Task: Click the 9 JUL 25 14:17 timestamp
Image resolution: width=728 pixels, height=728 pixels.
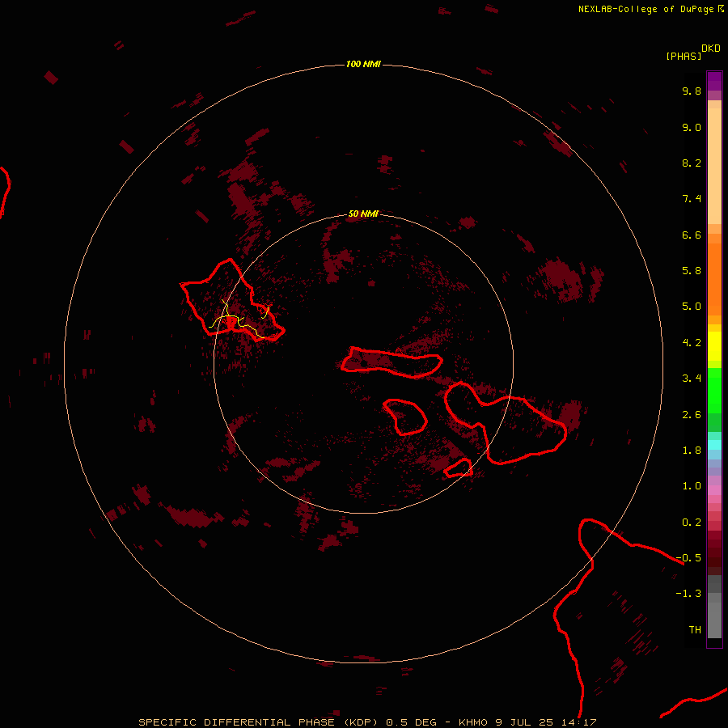Action: (x=545, y=722)
